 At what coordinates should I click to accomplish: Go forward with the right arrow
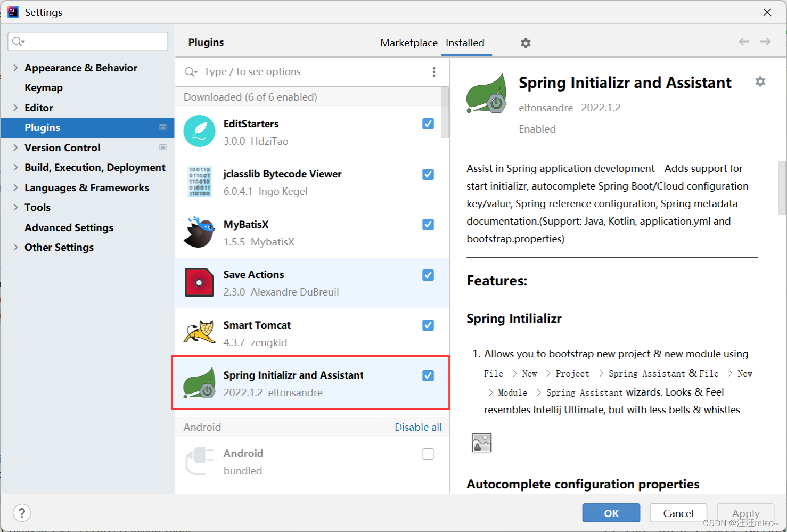click(765, 42)
